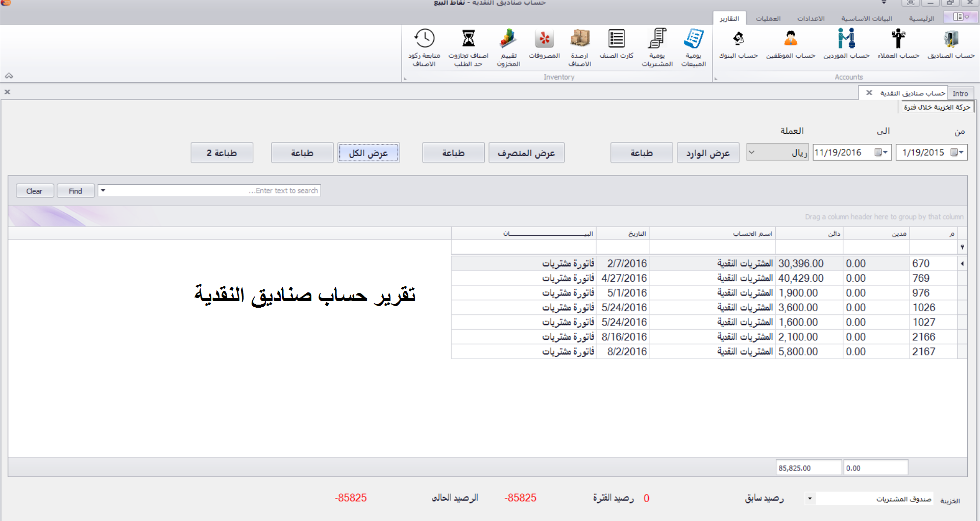
Task: Select the المصروفات icon
Action: pos(544,46)
